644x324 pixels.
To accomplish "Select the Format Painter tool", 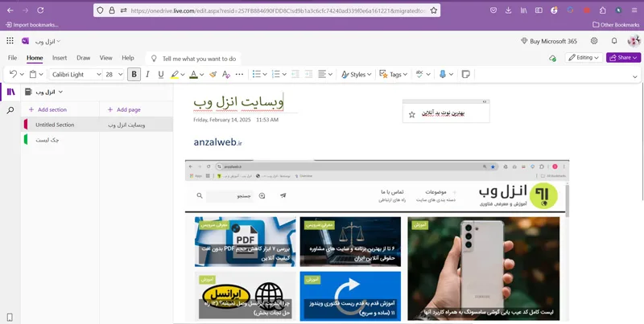I will [x=213, y=74].
